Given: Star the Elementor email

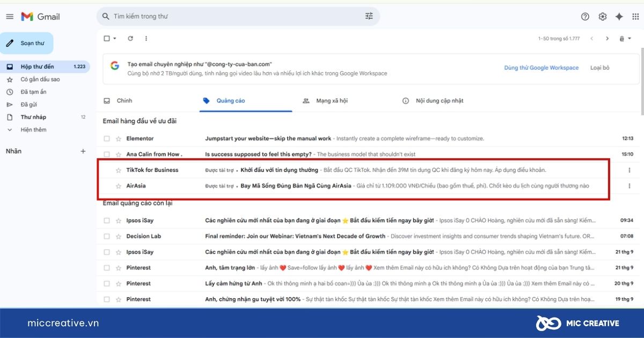Looking at the screenshot, I should tap(119, 139).
